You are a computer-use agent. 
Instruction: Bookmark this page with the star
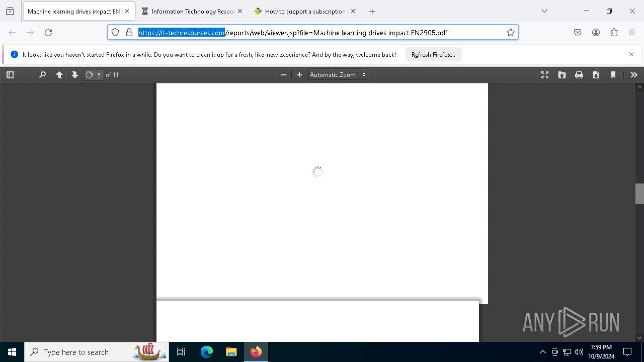511,33
